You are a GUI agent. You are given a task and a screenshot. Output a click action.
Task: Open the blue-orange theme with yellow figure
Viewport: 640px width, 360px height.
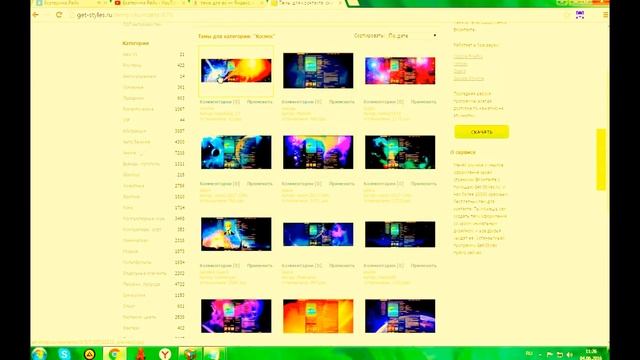pos(236,234)
